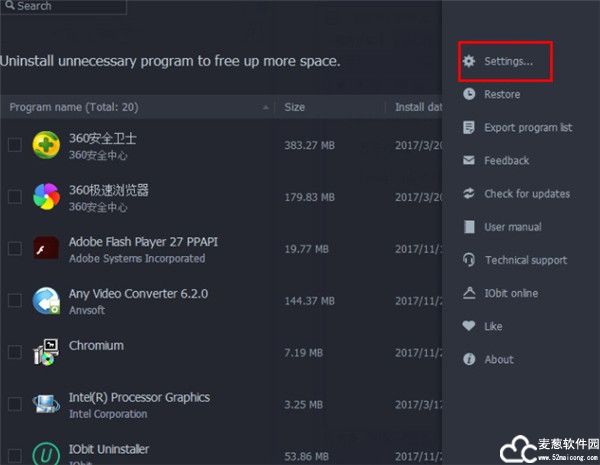This screenshot has height=465, width=600.
Task: Check the Any Video Converter checkbox
Action: pyautogui.click(x=15, y=300)
